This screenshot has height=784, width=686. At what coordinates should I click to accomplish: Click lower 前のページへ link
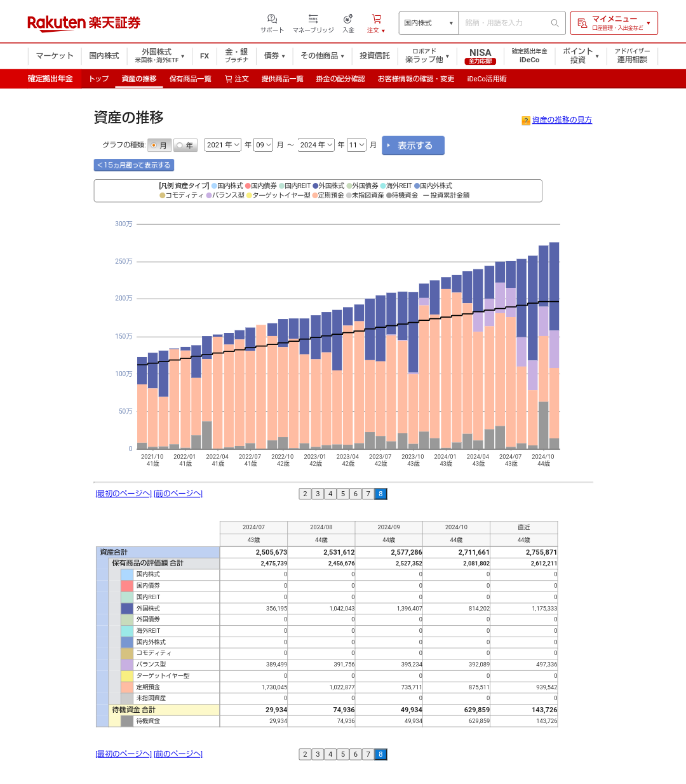point(178,754)
